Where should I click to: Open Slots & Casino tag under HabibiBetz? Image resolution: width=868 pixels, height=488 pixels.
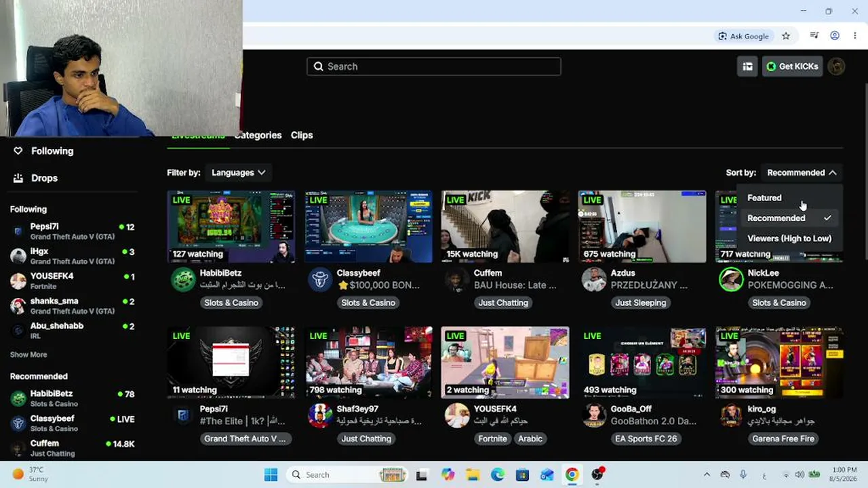(231, 303)
